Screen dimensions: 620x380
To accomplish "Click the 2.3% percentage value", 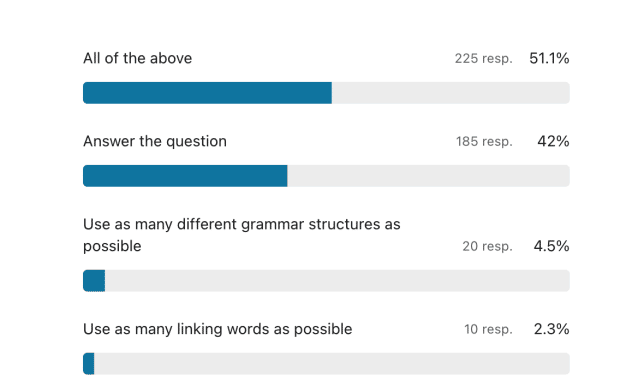I will point(551,329).
